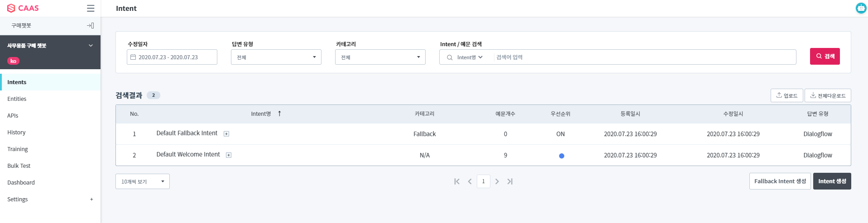Go to the first page icon
Screen dimensions: 868x223
point(457,181)
